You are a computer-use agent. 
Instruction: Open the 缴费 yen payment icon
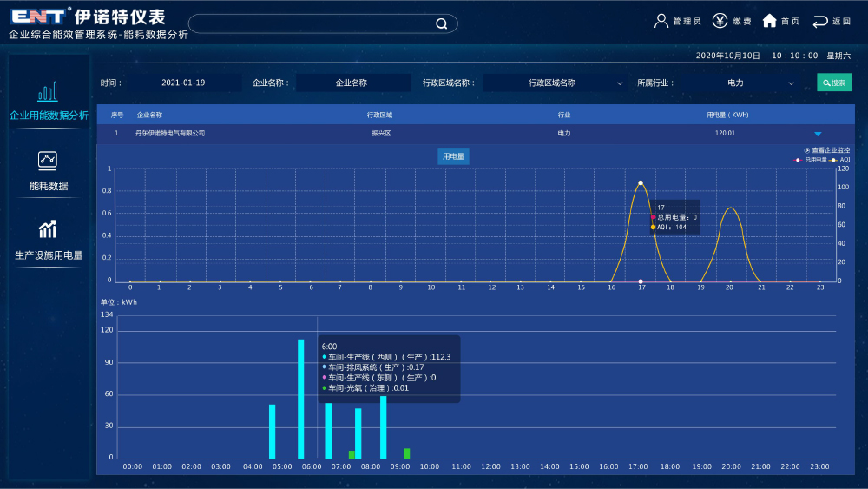click(x=720, y=21)
